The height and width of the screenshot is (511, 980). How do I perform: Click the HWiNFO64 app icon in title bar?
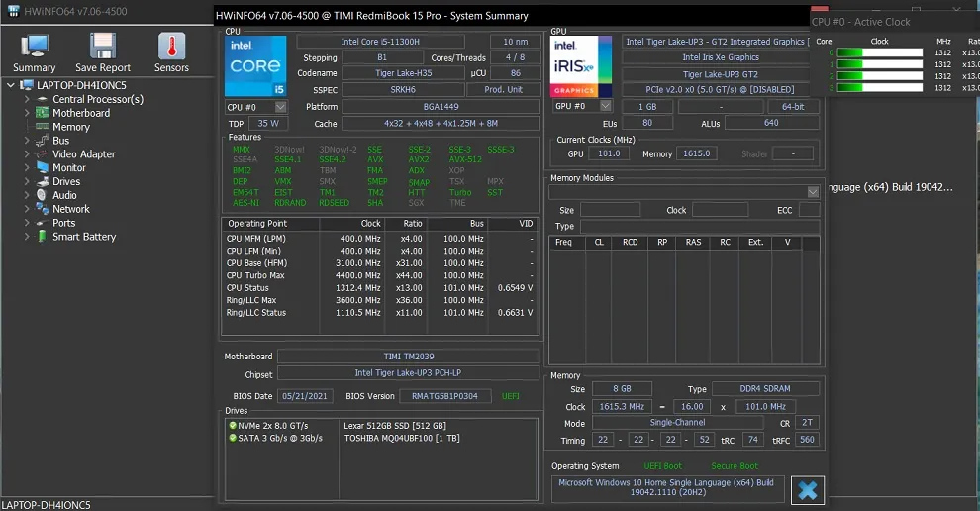(x=13, y=11)
